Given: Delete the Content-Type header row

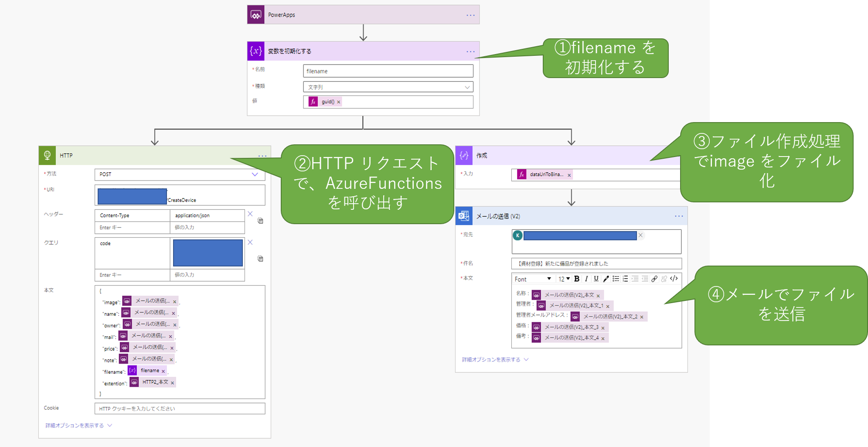Looking at the screenshot, I should [x=250, y=214].
